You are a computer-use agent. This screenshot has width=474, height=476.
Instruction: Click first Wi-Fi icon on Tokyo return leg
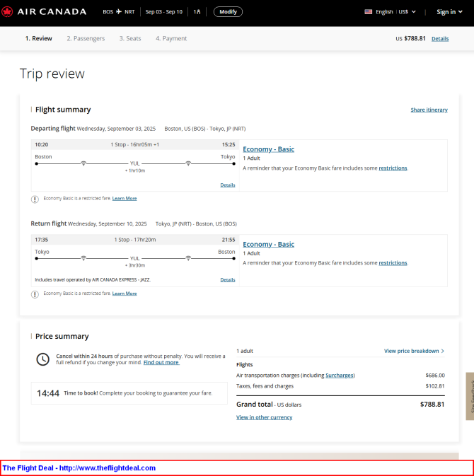point(83,258)
